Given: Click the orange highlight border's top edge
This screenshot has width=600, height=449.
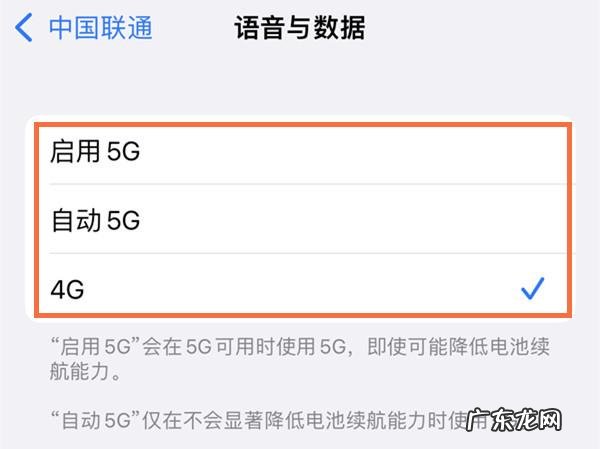Looking at the screenshot, I should 300,124.
